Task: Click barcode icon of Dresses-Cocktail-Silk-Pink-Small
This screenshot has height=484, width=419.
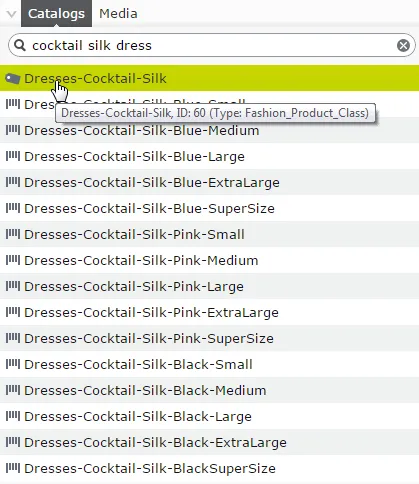Action: coord(13,233)
